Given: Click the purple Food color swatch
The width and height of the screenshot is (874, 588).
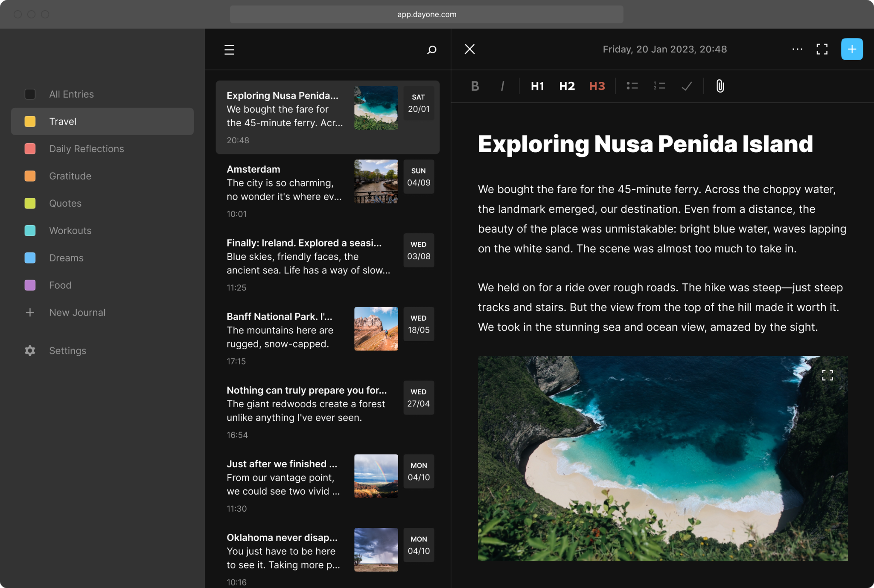Looking at the screenshot, I should (x=30, y=285).
